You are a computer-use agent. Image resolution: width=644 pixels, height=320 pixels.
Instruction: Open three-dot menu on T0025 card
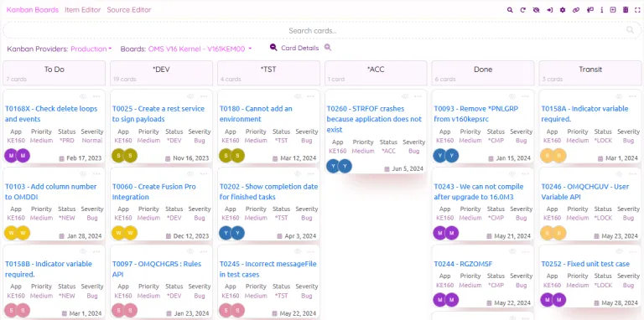point(204,96)
